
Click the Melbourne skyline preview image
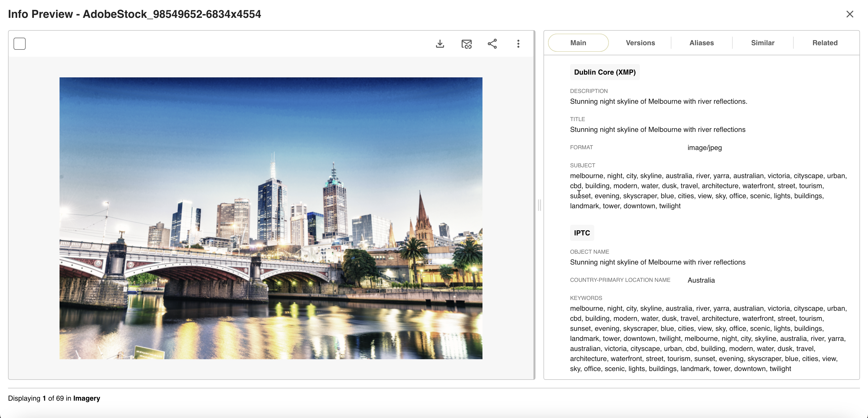click(x=271, y=218)
